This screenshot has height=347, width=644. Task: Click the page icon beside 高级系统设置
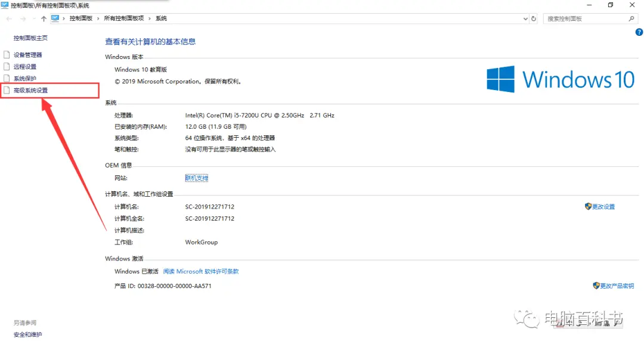coord(7,90)
